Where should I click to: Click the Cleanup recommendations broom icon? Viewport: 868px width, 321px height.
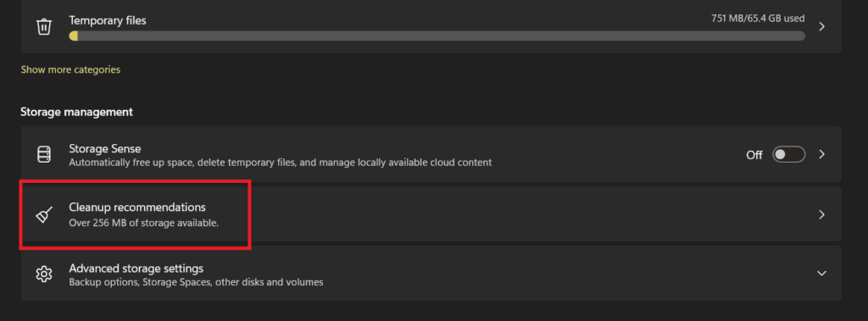[44, 214]
